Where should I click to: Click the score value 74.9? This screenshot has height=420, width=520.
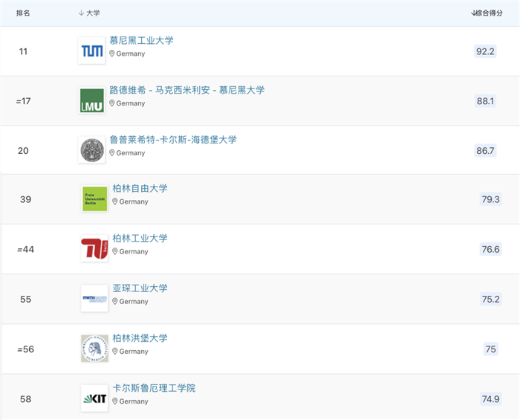[490, 398]
